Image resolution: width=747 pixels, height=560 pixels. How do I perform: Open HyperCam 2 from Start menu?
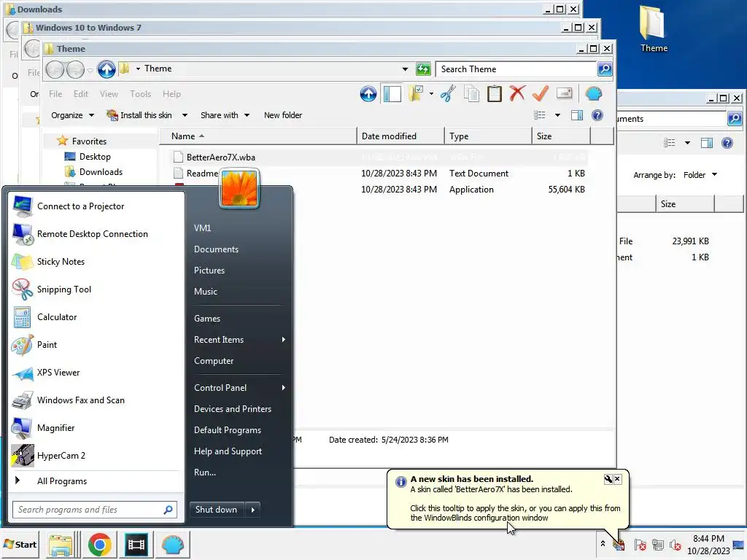[x=96, y=456]
